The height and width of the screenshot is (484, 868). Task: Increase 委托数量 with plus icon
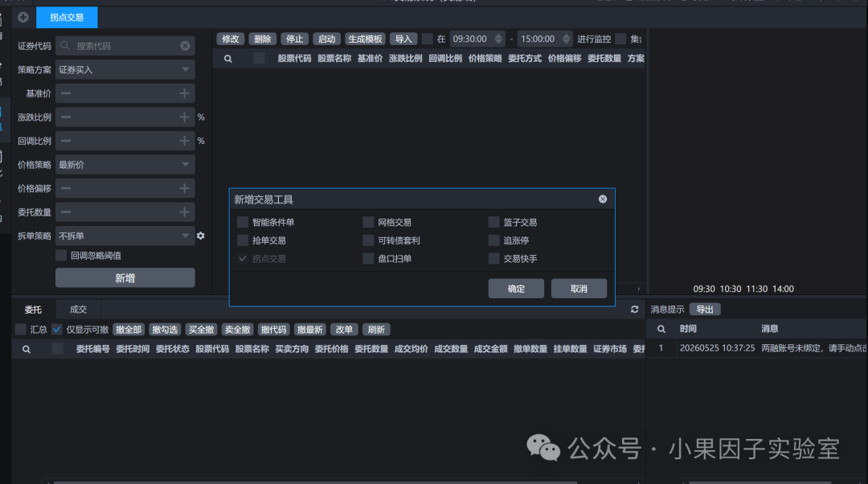click(x=184, y=212)
